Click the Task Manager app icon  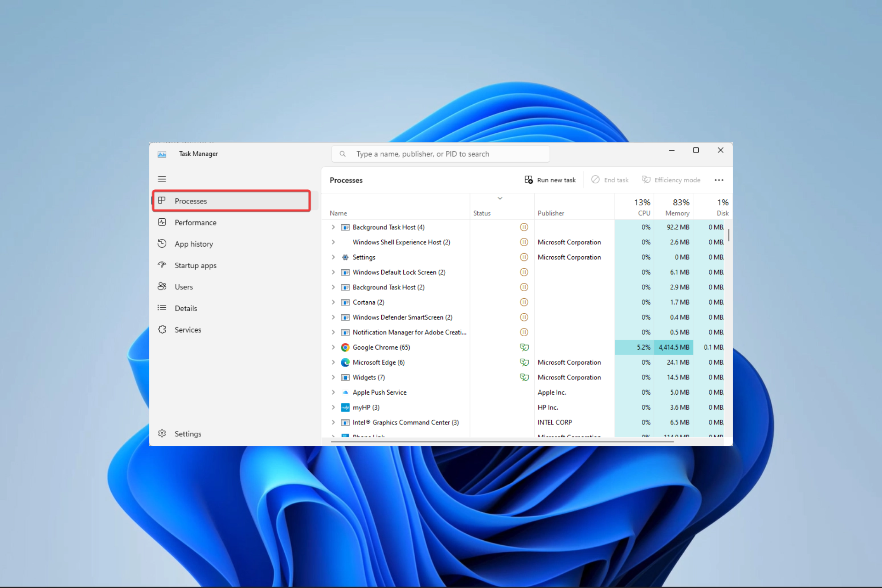click(162, 154)
